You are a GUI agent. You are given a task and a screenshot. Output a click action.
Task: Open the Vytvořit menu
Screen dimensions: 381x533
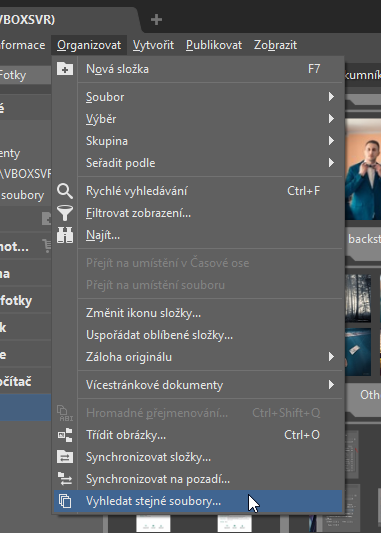[153, 45]
